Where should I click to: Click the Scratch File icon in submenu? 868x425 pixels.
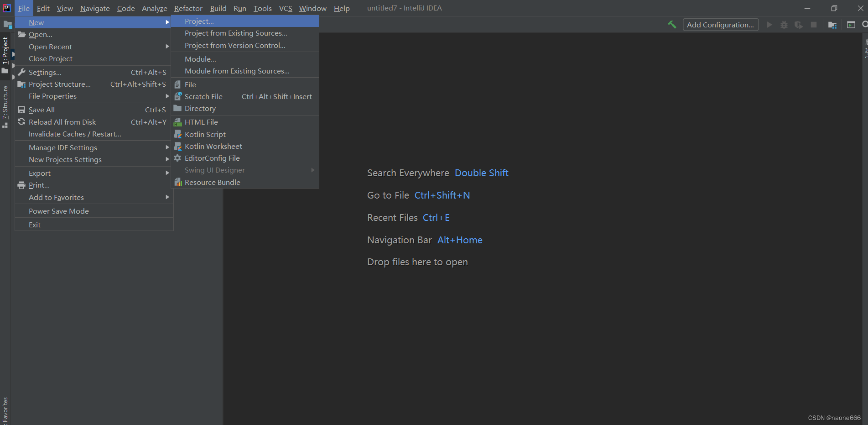pyautogui.click(x=178, y=96)
